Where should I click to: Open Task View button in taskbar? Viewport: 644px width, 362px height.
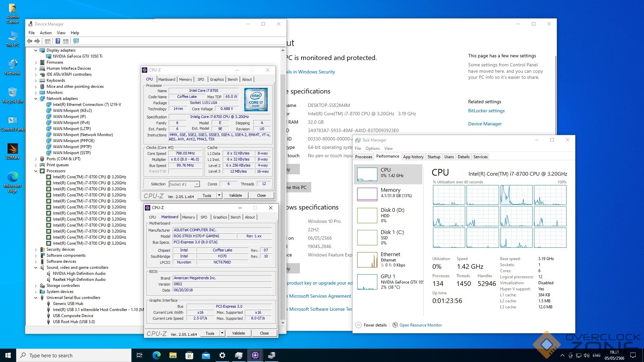click(x=140, y=355)
